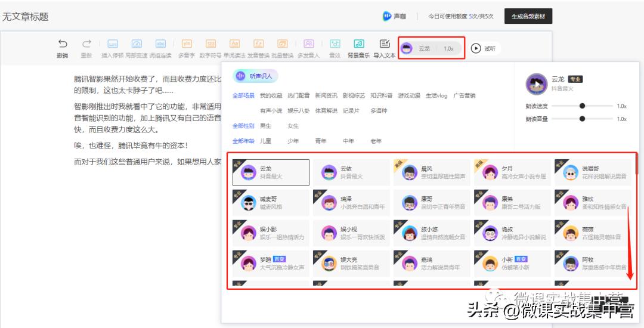Filter voices by 老年 age
This screenshot has width=644, height=328.
click(376, 141)
